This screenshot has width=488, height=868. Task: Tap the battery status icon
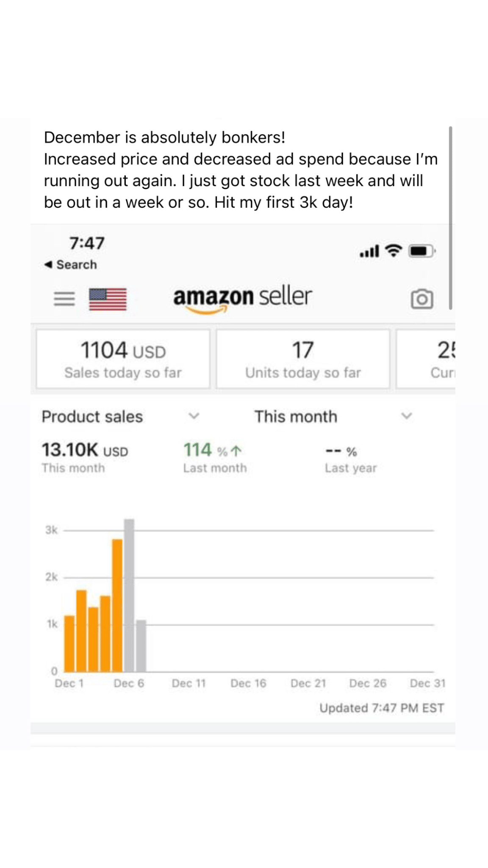pyautogui.click(x=421, y=251)
